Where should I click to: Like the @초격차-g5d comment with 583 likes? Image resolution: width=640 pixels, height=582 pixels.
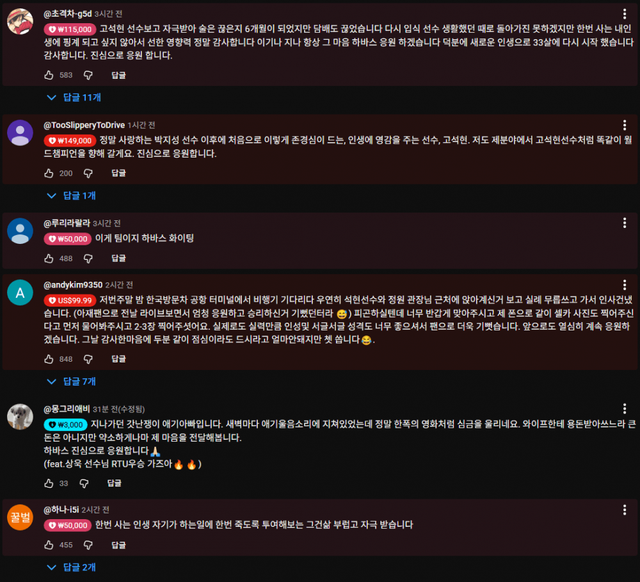(x=49, y=75)
